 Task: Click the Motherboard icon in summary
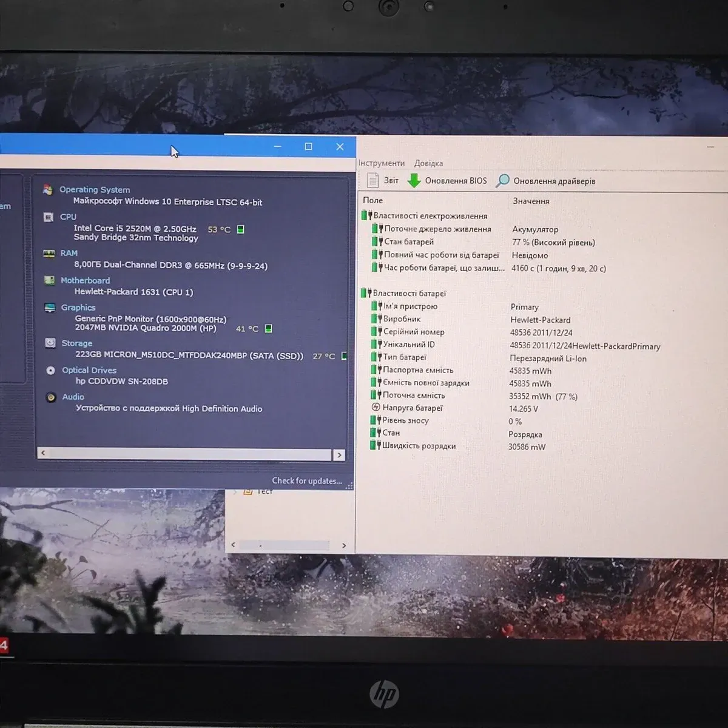[49, 280]
